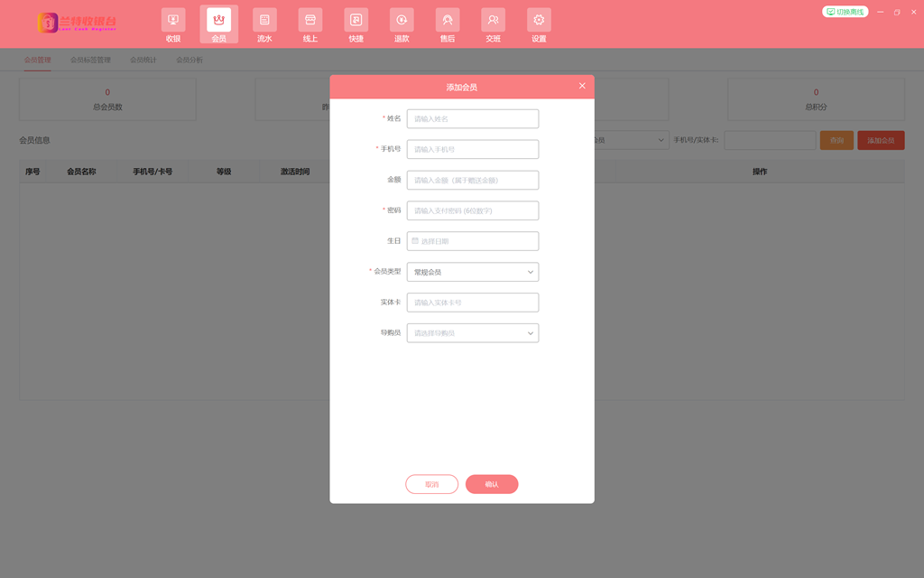Switch to the 会员统计 tab
924x578 pixels.
[143, 60]
